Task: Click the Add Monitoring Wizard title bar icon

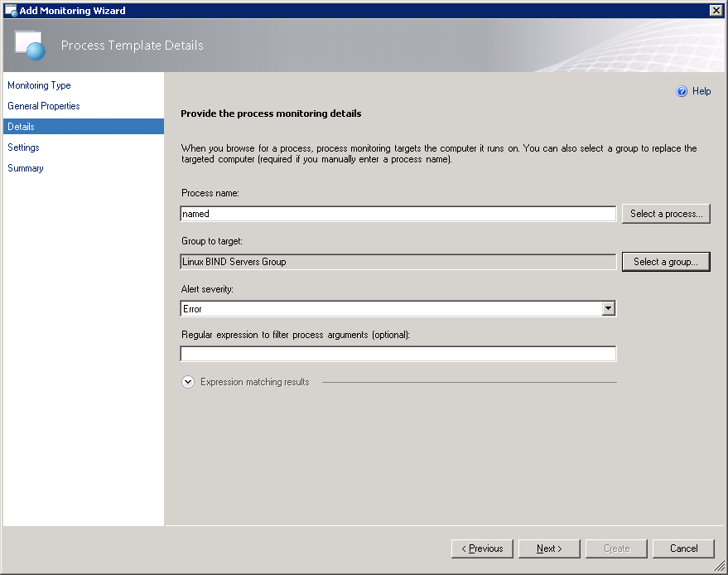Action: [11, 10]
